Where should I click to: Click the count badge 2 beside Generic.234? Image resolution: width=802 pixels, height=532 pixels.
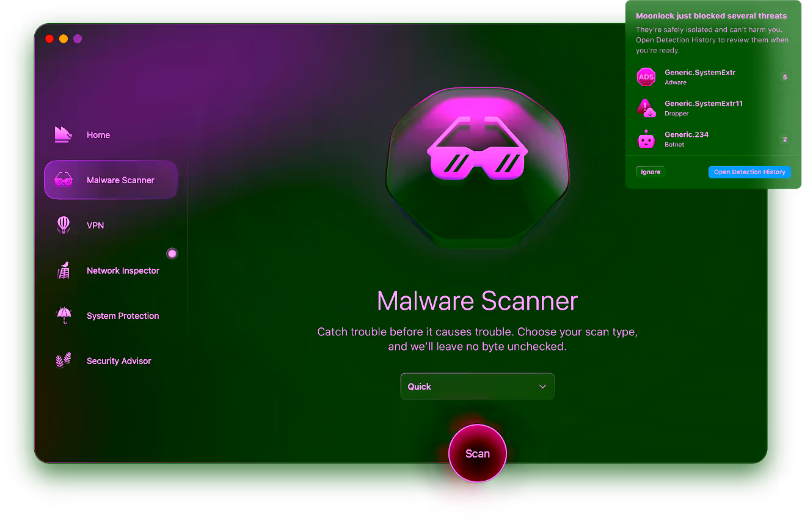click(x=785, y=139)
